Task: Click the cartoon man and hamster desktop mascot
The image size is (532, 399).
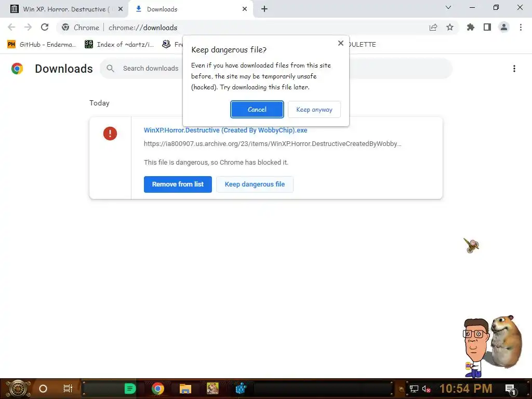Action: 493,346
